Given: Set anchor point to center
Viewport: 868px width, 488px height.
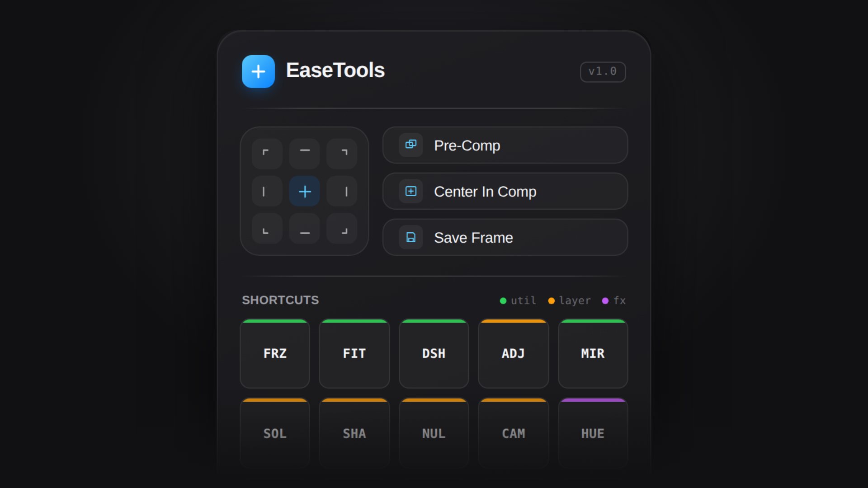Looking at the screenshot, I should (305, 191).
